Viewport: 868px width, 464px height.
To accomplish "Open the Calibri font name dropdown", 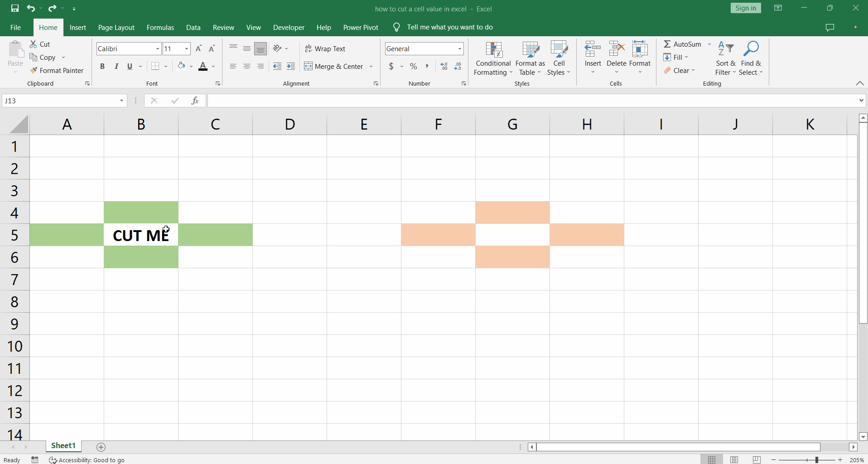I will (x=158, y=48).
